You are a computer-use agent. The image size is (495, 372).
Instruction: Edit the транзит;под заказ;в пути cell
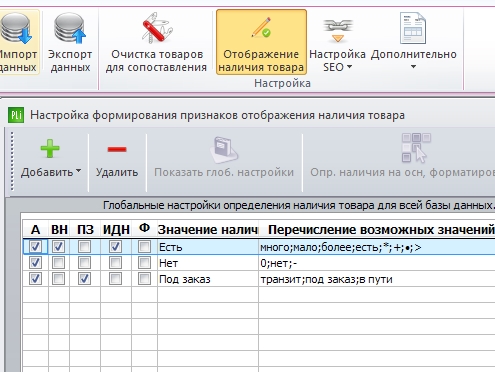tap(377, 279)
